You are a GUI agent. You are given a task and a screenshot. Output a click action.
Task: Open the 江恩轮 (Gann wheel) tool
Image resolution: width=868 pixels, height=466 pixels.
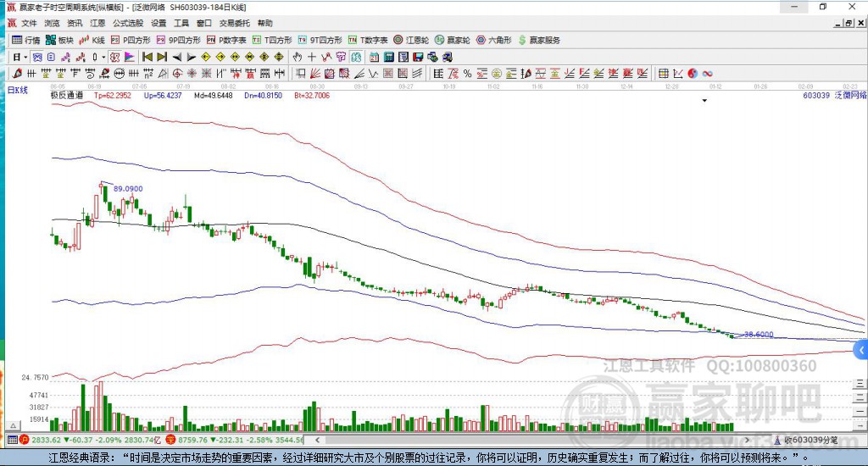(415, 40)
